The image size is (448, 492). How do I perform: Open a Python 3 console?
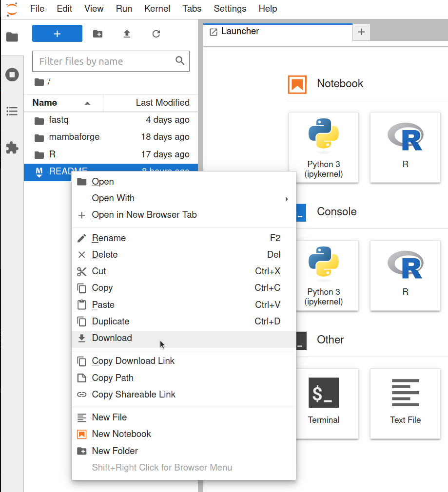click(x=323, y=275)
